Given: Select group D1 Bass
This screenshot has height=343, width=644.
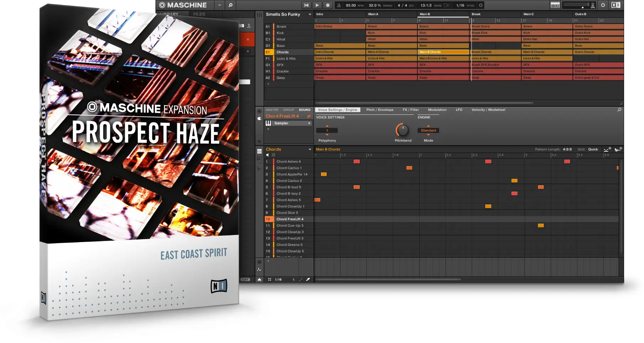Looking at the screenshot, I should coord(289,46).
